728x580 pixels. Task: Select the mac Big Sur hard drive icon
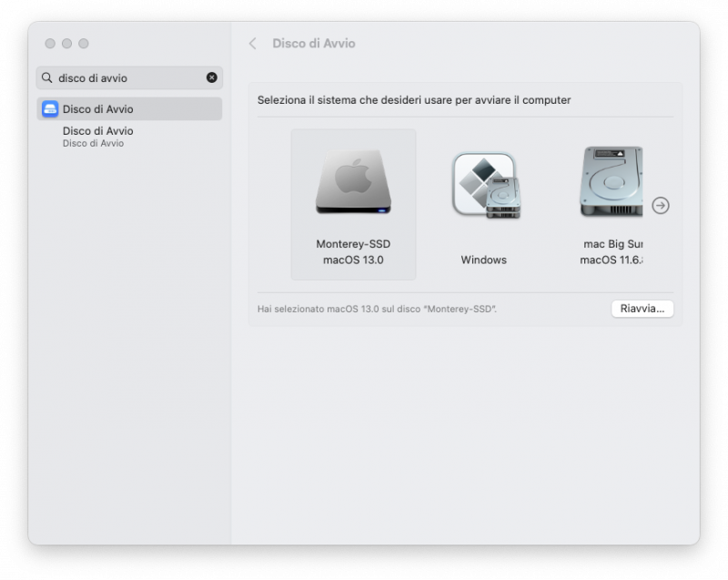coord(612,181)
